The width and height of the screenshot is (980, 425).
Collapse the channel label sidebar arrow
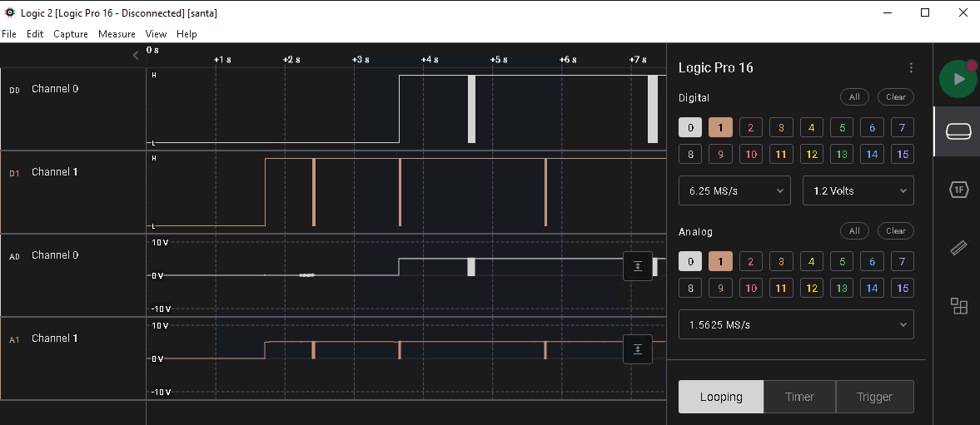click(137, 56)
